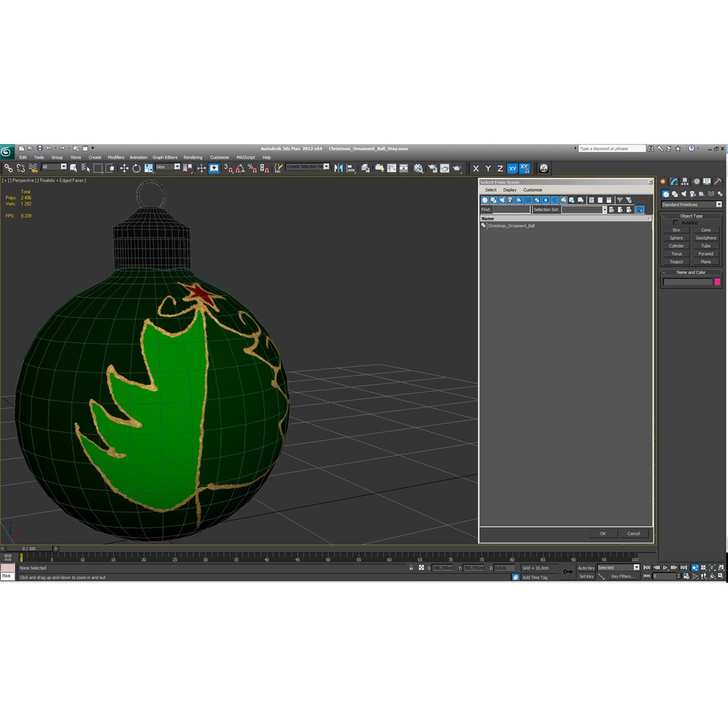Click the Sphere primitive button

(676, 238)
